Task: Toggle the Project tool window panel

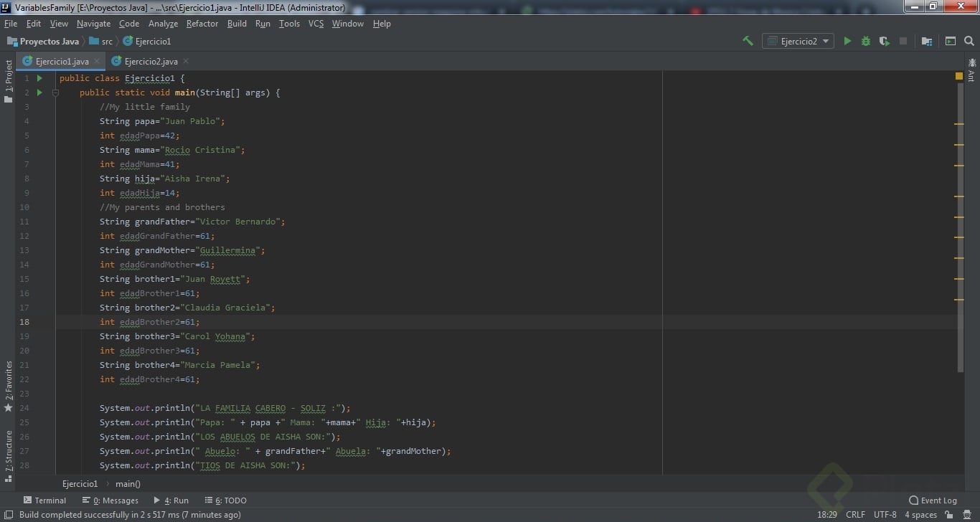Action: click(x=9, y=80)
